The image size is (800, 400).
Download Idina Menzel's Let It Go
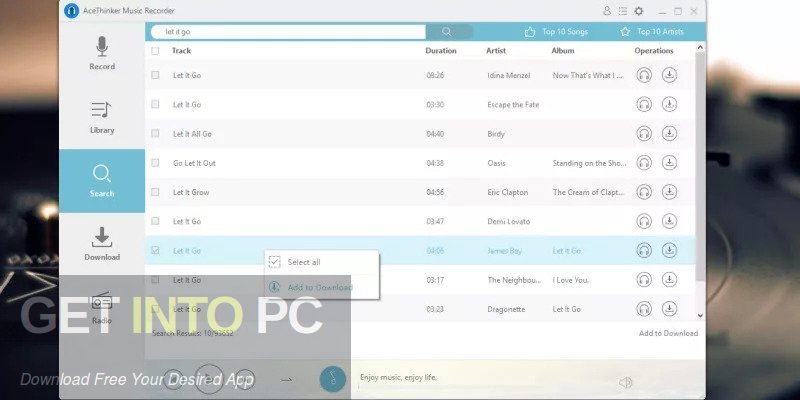669,76
